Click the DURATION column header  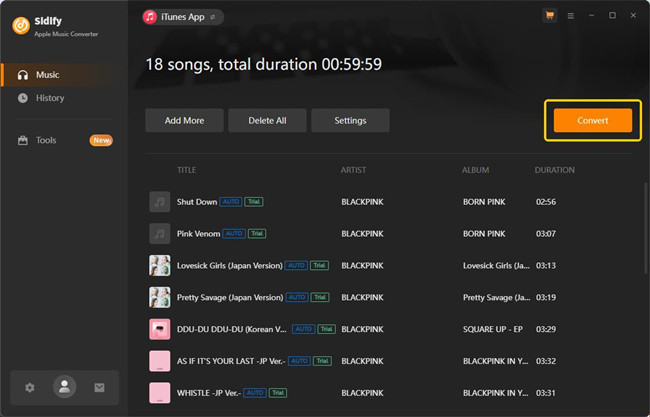555,170
